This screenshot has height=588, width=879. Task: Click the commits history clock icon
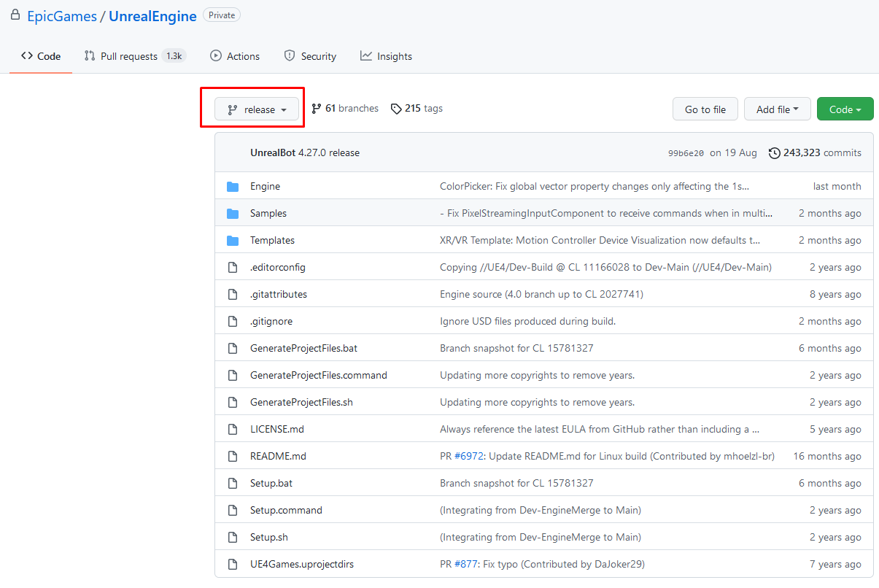click(773, 153)
